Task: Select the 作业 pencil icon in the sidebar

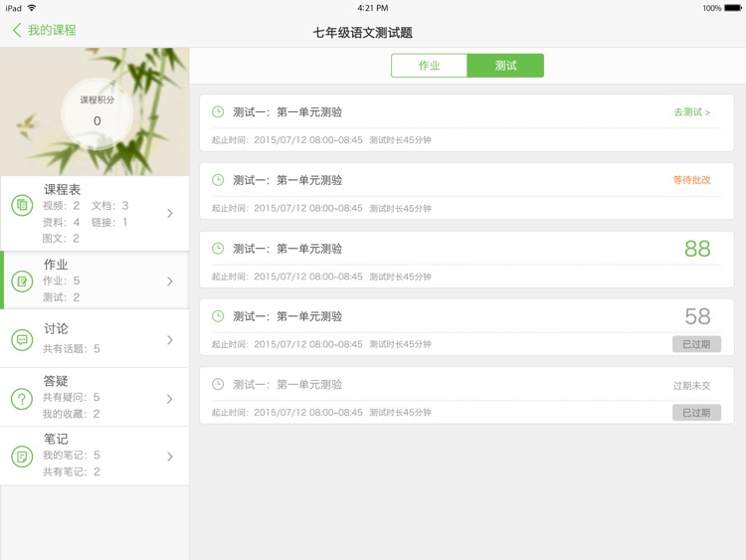Action: tap(22, 281)
